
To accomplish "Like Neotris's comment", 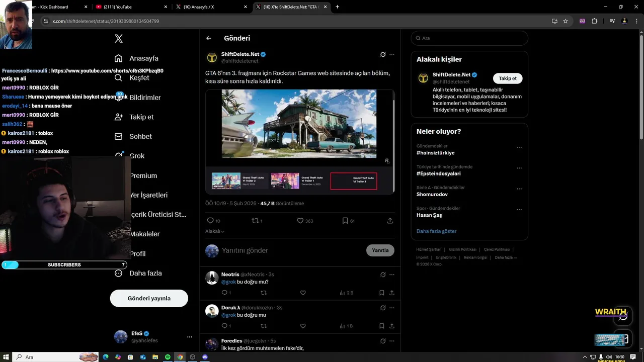I will click(303, 293).
